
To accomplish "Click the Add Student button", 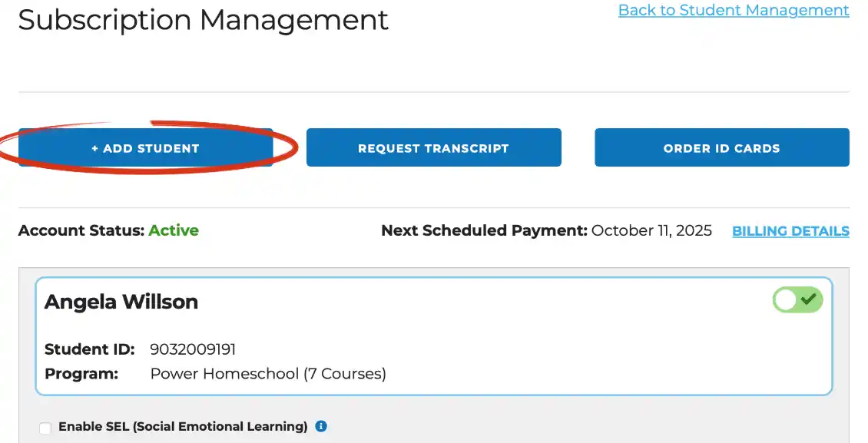I will pos(146,147).
